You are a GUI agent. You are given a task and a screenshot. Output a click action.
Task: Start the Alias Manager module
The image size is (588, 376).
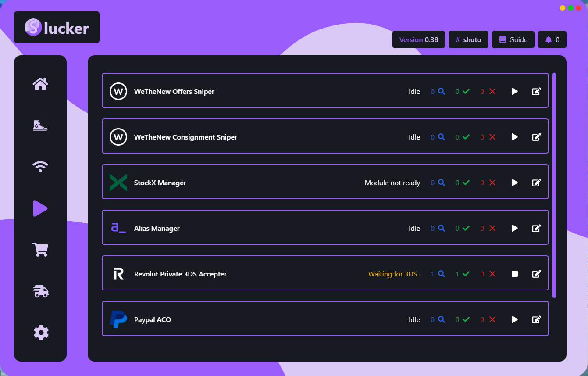pos(515,228)
